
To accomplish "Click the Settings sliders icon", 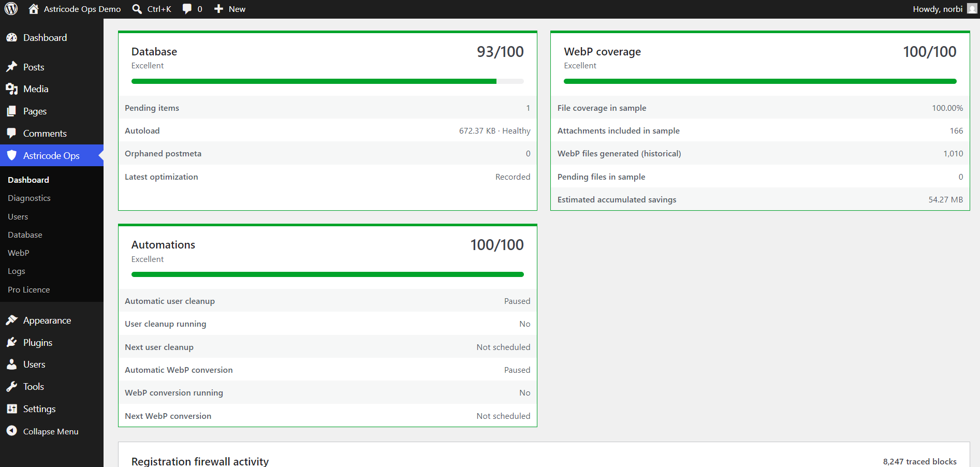I will coord(11,409).
